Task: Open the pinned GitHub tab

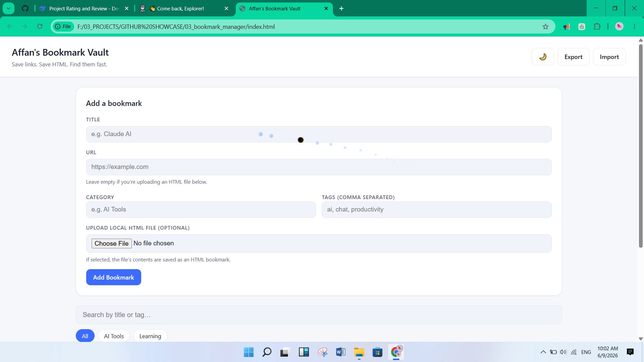Action: [x=25, y=9]
